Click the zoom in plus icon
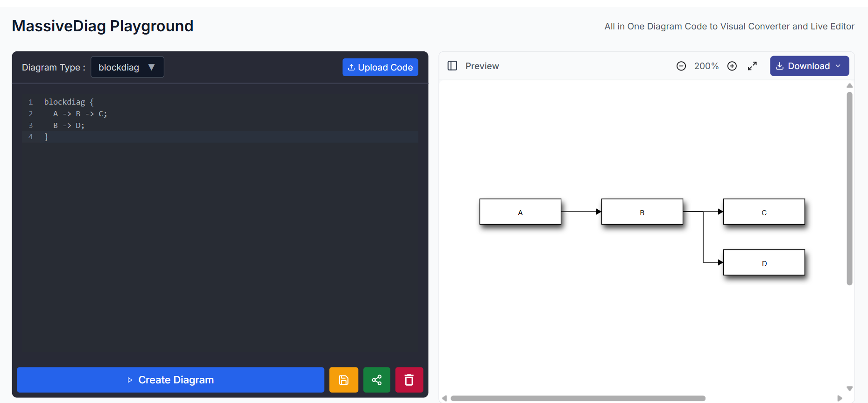Image resolution: width=868 pixels, height=403 pixels. 732,66
